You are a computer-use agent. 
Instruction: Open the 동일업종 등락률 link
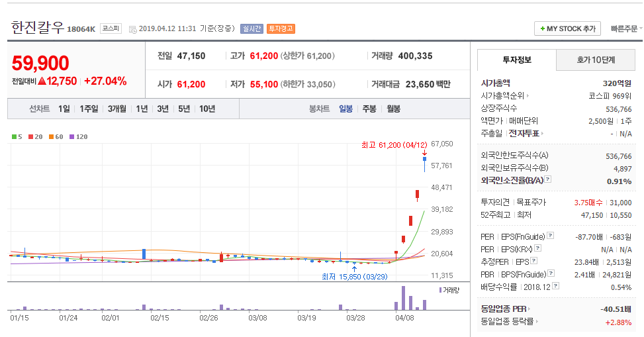pos(510,322)
